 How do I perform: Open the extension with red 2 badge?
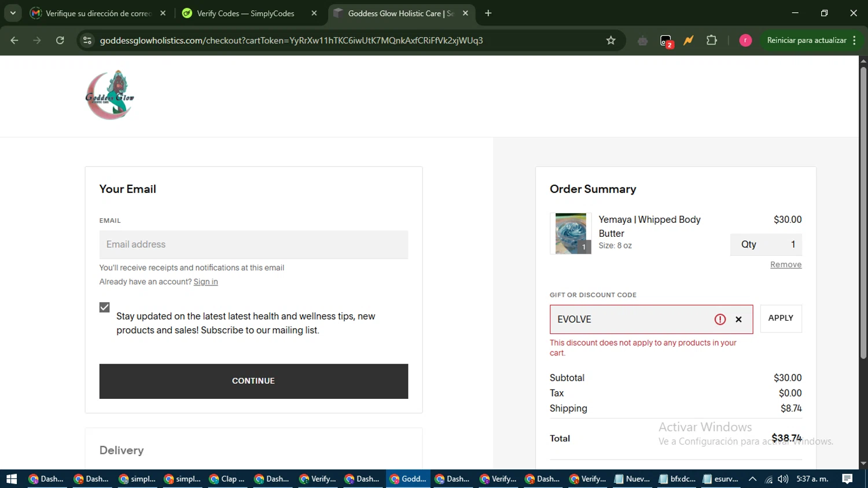coord(666,41)
